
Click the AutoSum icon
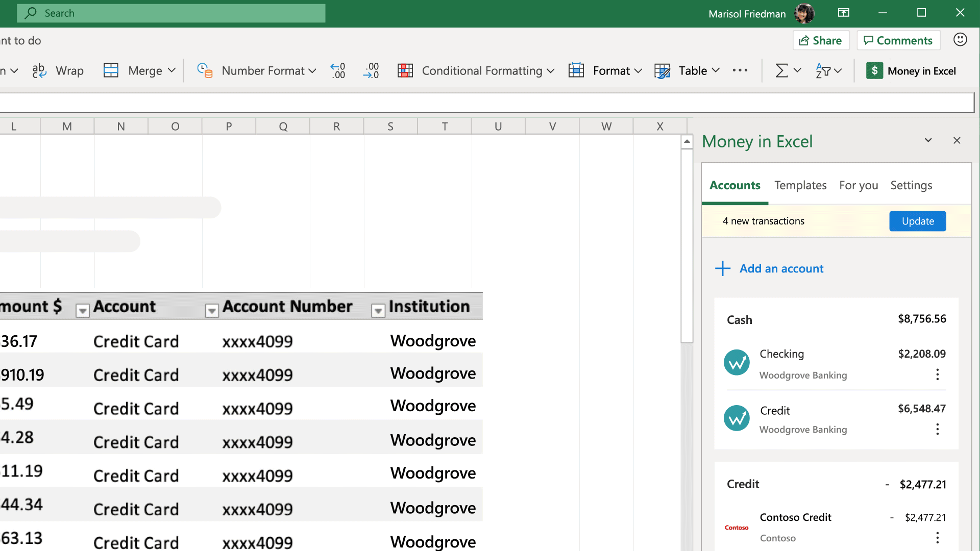coord(779,70)
